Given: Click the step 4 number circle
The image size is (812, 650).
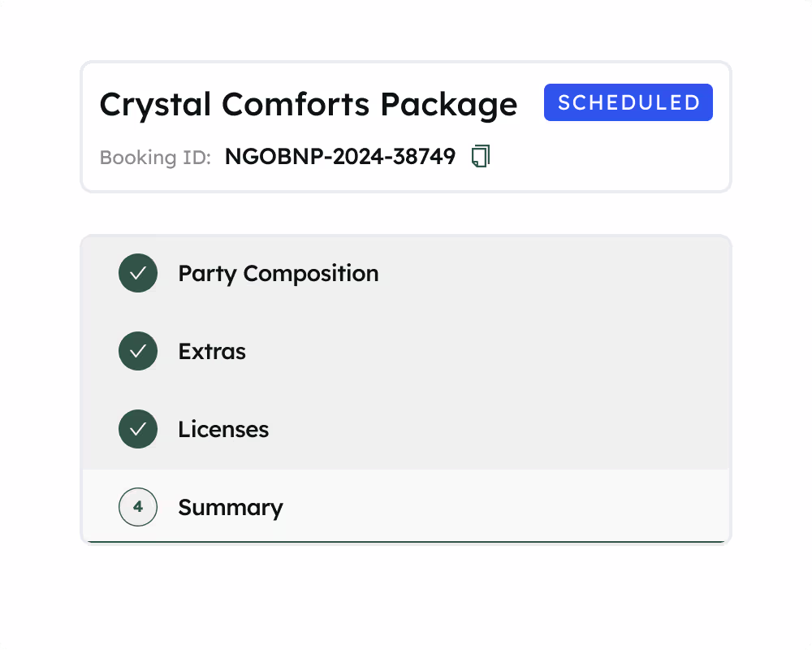Looking at the screenshot, I should click(x=138, y=507).
